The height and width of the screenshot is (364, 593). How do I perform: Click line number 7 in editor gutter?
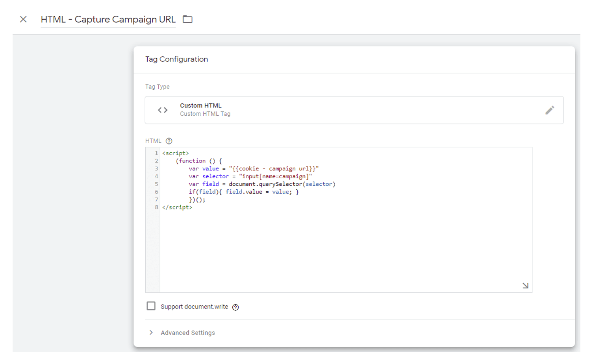(x=156, y=200)
